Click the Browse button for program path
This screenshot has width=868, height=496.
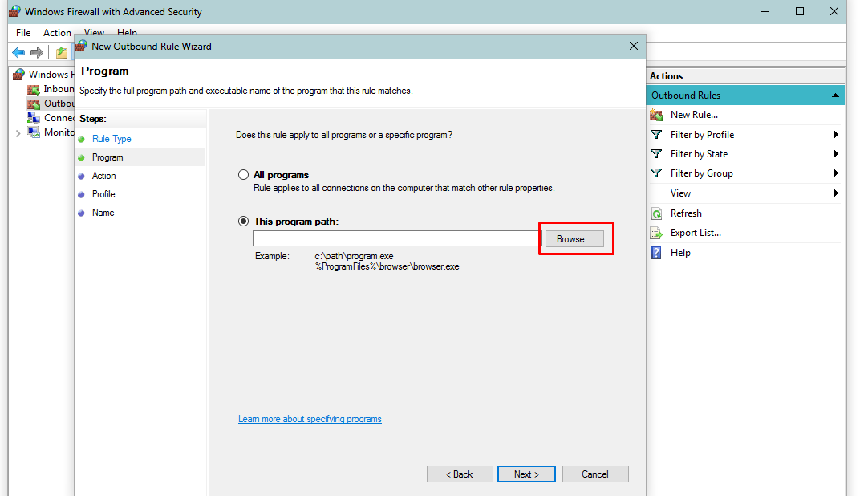[574, 238]
